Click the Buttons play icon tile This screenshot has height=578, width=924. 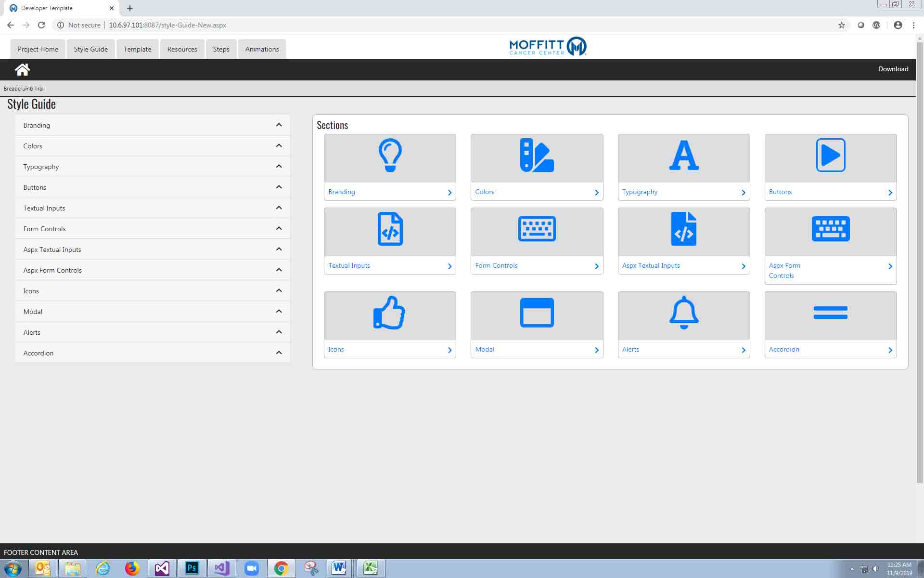point(831,155)
